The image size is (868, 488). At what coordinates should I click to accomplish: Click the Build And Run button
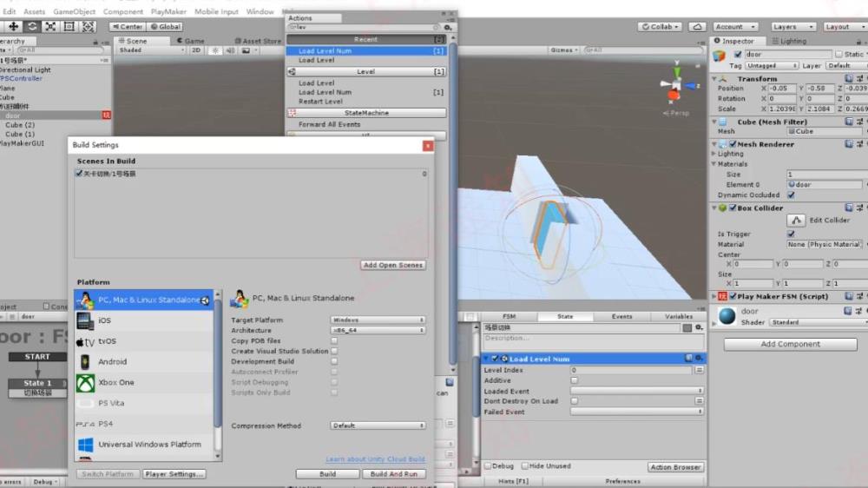click(x=393, y=474)
